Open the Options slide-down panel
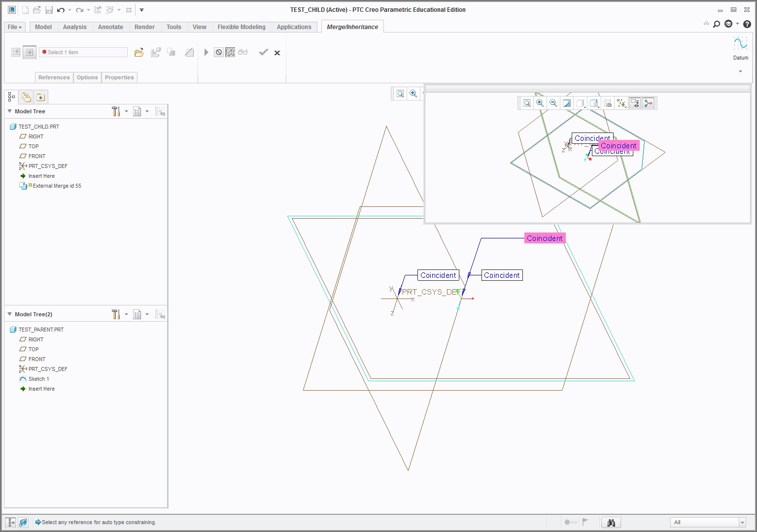 (x=87, y=77)
